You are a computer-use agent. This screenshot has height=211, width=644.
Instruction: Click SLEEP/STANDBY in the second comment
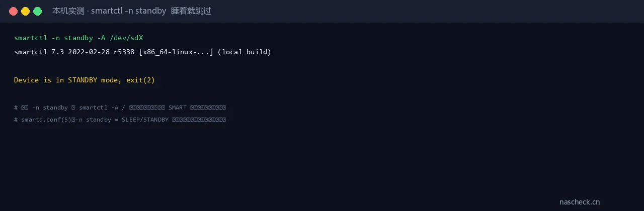tap(145, 120)
